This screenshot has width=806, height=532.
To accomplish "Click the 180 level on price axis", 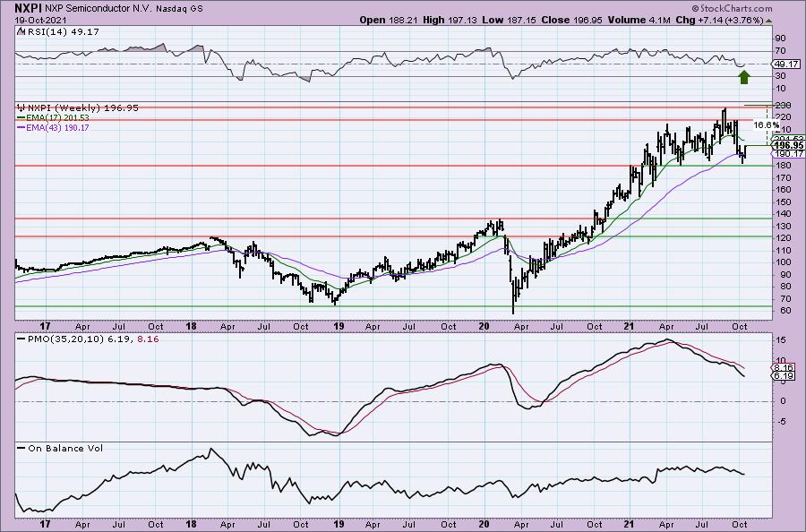I will (x=784, y=166).
